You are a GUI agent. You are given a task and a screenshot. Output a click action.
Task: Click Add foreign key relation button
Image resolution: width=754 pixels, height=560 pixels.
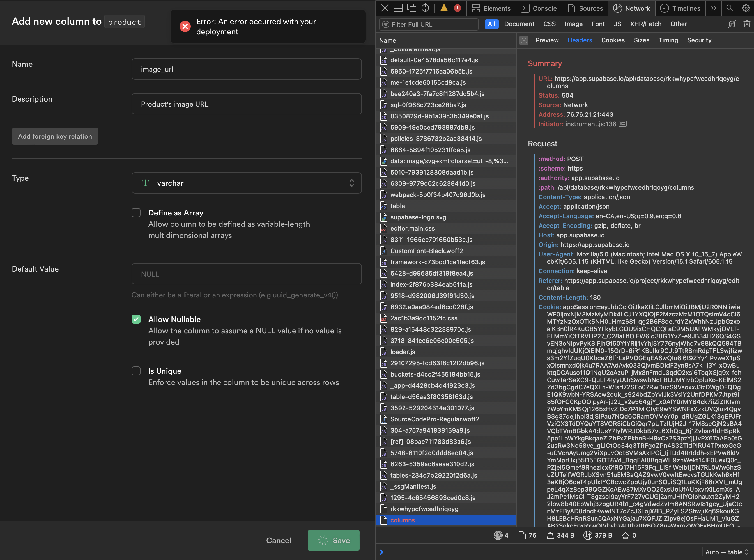click(55, 136)
